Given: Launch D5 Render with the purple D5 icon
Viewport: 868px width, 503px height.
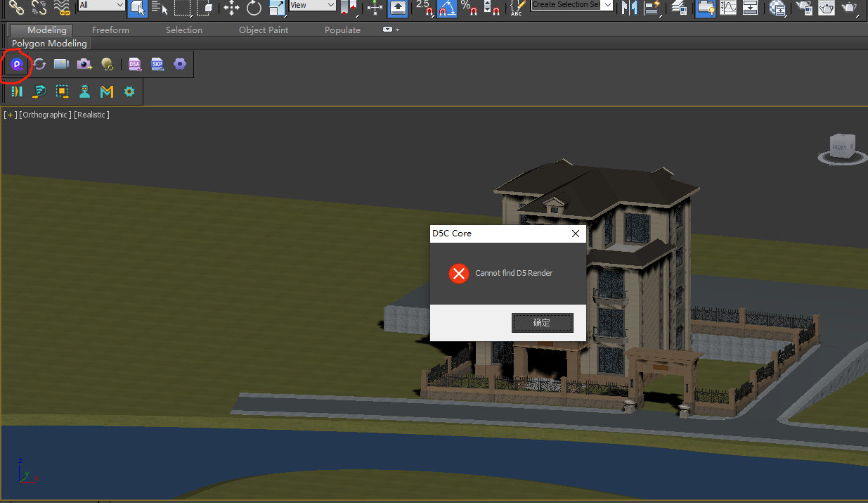Looking at the screenshot, I should pos(17,65).
